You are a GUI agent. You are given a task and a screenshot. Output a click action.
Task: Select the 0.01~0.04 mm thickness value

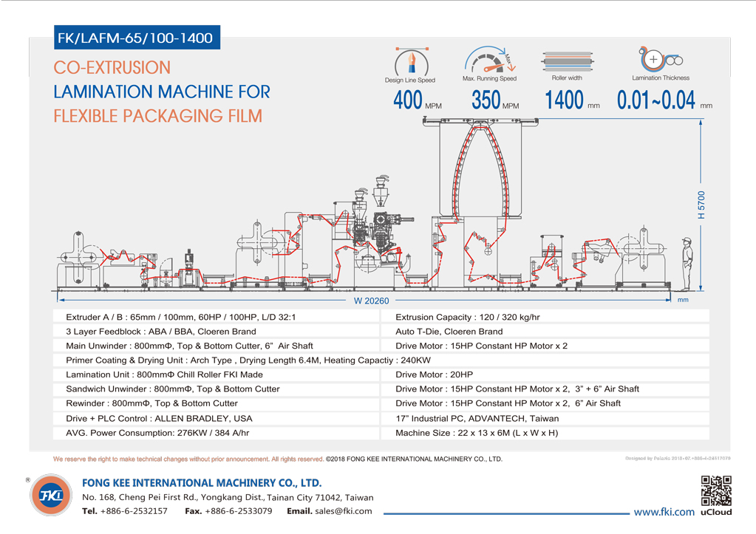[x=664, y=100]
